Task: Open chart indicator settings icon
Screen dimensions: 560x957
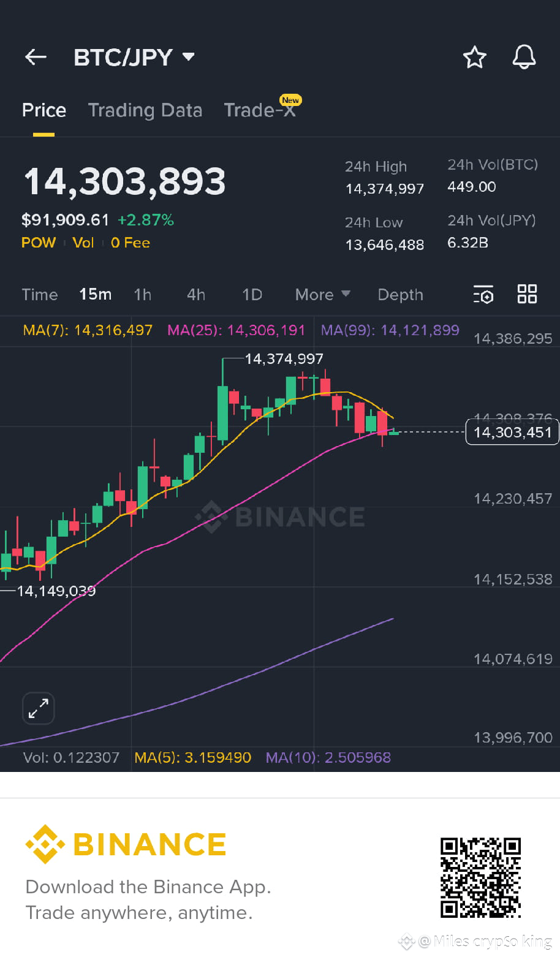Action: 483,295
